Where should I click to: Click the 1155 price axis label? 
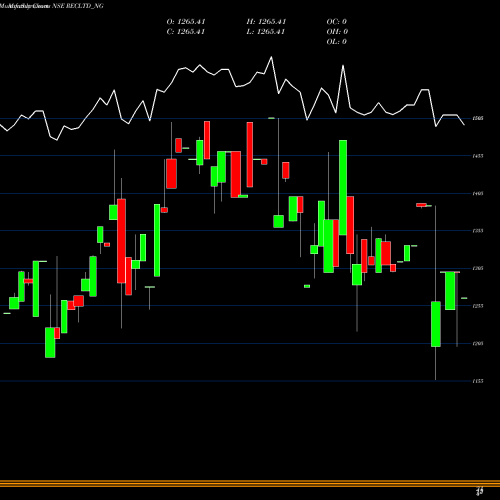(x=478, y=381)
